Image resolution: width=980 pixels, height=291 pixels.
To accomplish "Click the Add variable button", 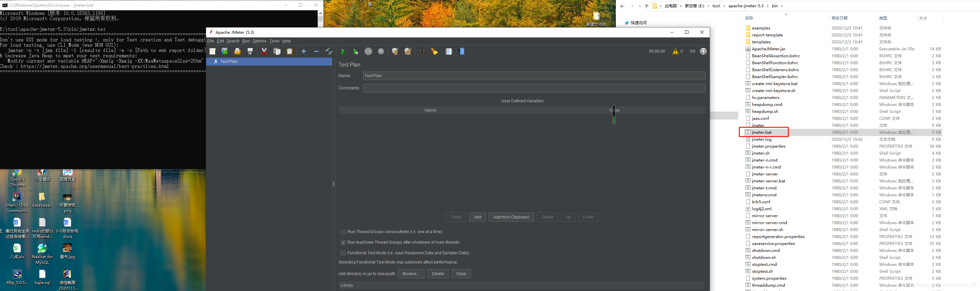I will [x=477, y=217].
